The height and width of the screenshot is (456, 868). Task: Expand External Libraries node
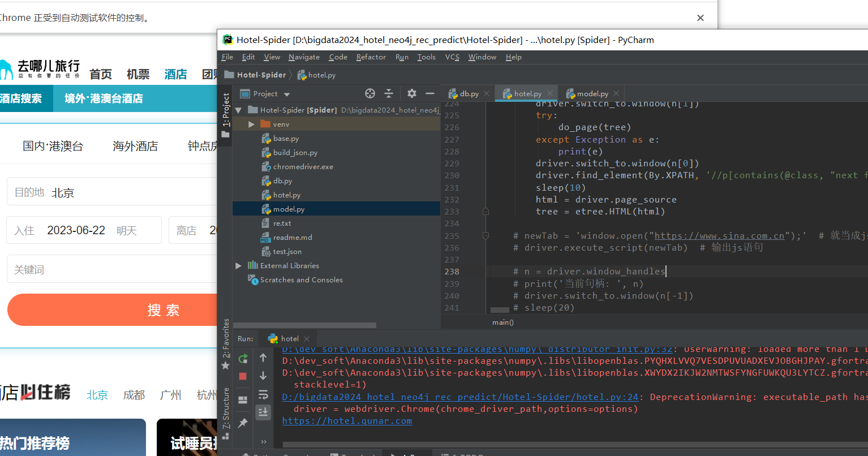click(238, 265)
